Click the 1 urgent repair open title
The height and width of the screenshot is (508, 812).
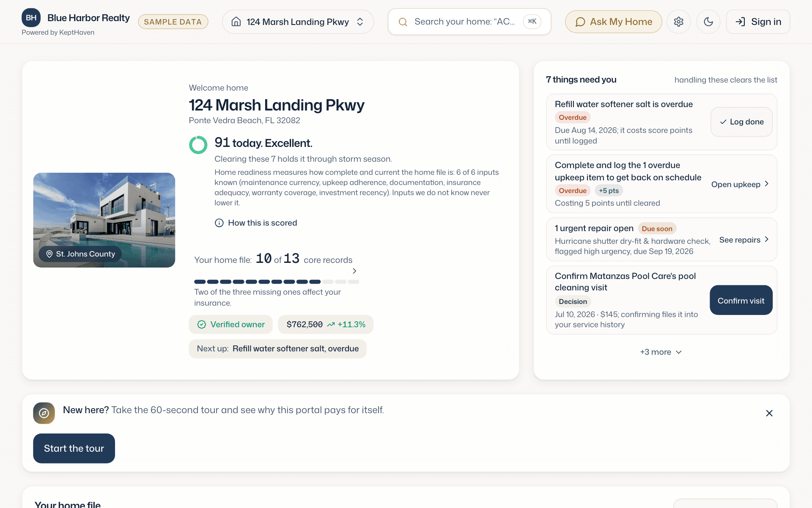click(594, 228)
